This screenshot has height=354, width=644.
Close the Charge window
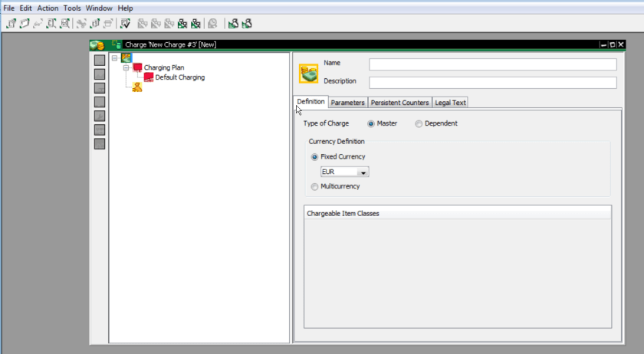point(621,44)
